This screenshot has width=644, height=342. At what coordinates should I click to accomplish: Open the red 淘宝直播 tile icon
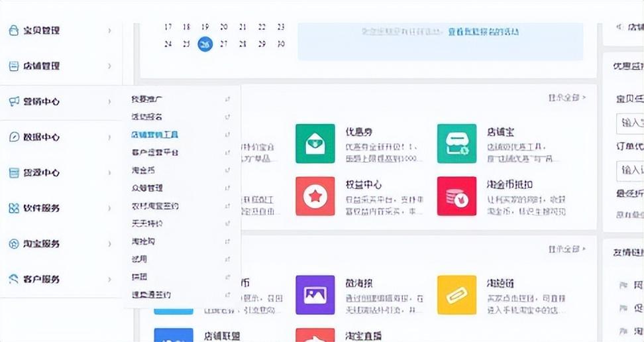pyautogui.click(x=315, y=335)
